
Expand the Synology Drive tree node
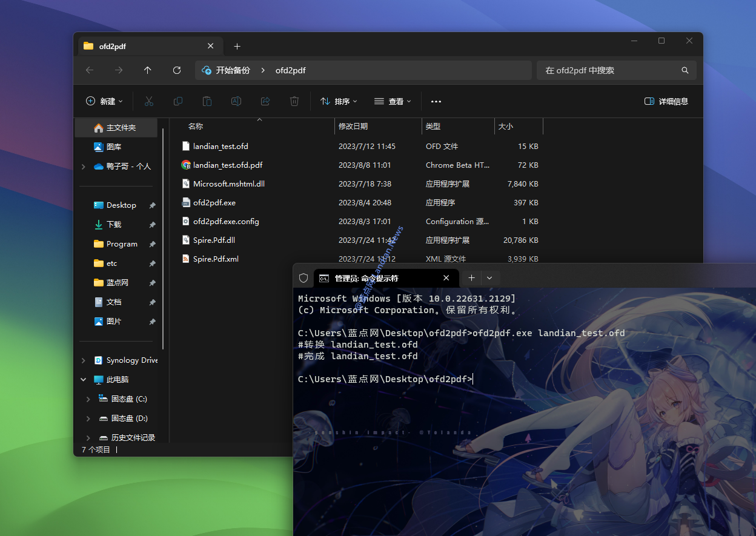coord(84,360)
